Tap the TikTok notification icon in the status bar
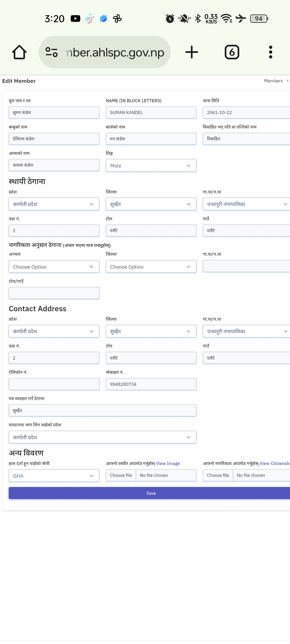Image resolution: width=290 pixels, height=644 pixels. point(89,19)
